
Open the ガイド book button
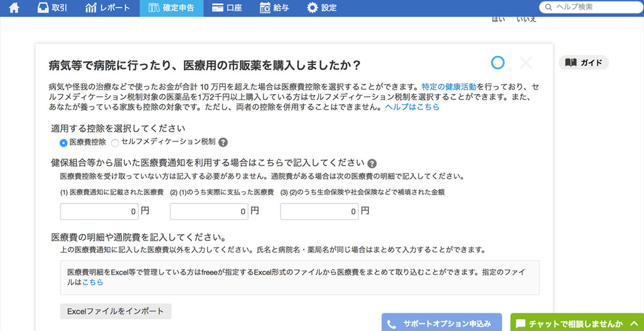pyautogui.click(x=584, y=63)
